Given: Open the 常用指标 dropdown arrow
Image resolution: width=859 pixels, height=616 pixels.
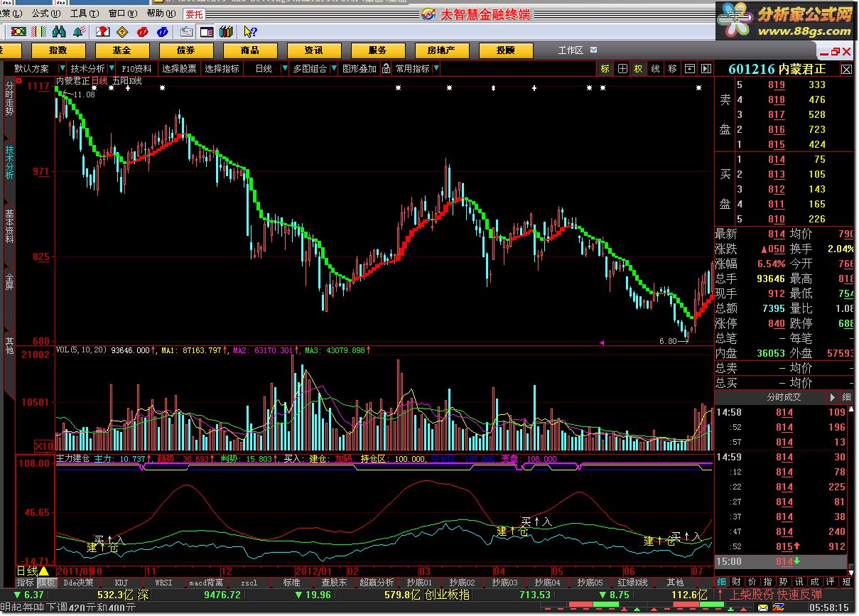Looking at the screenshot, I should point(436,69).
